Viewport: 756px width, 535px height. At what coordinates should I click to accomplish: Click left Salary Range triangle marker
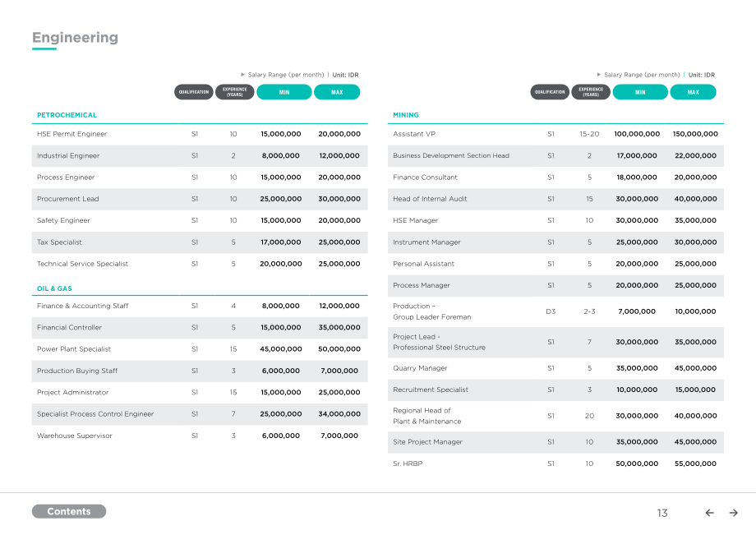(243, 75)
